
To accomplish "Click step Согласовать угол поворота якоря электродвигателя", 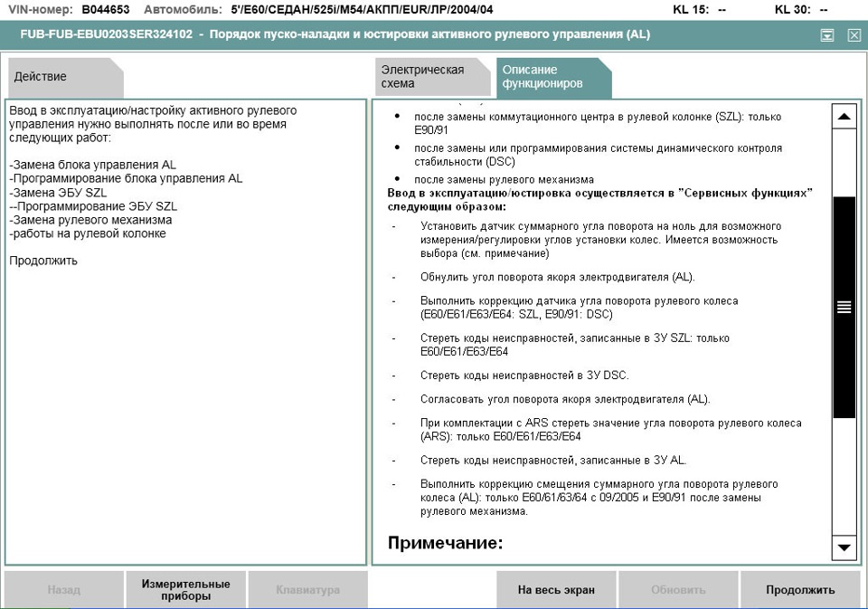I will coord(564,399).
